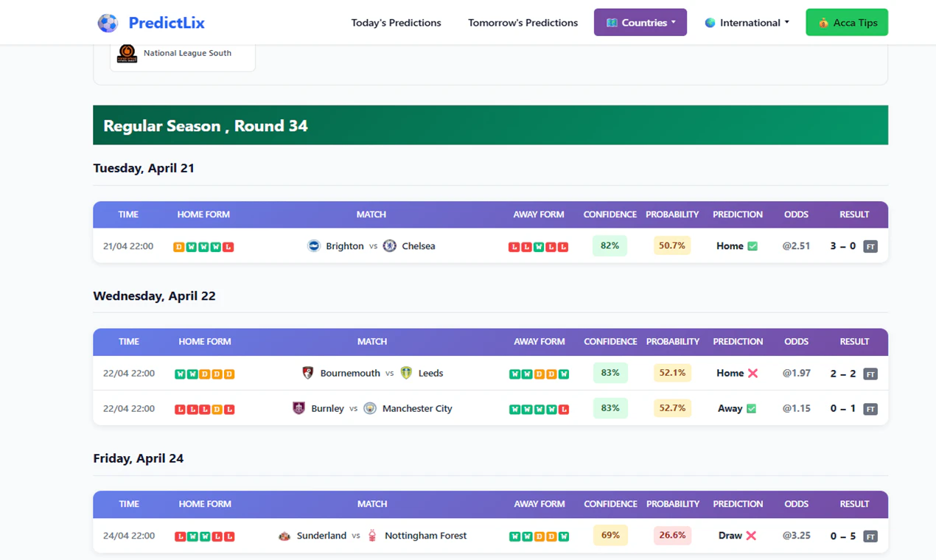Click the Manchester City club crest

click(x=370, y=408)
